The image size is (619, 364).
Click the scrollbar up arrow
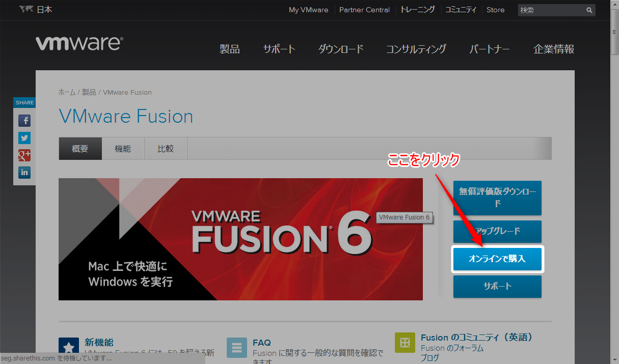coord(614,4)
